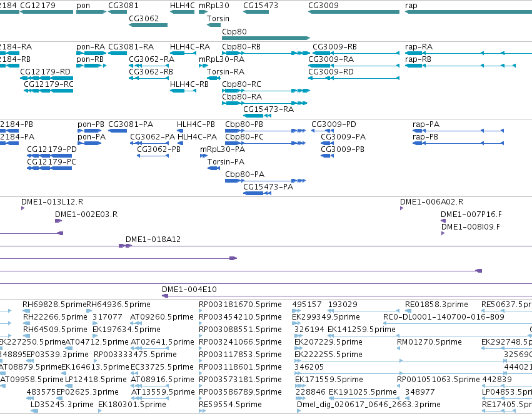Select the Cbp80 gene bar
This screenshot has width=532, height=414.
[266, 38]
